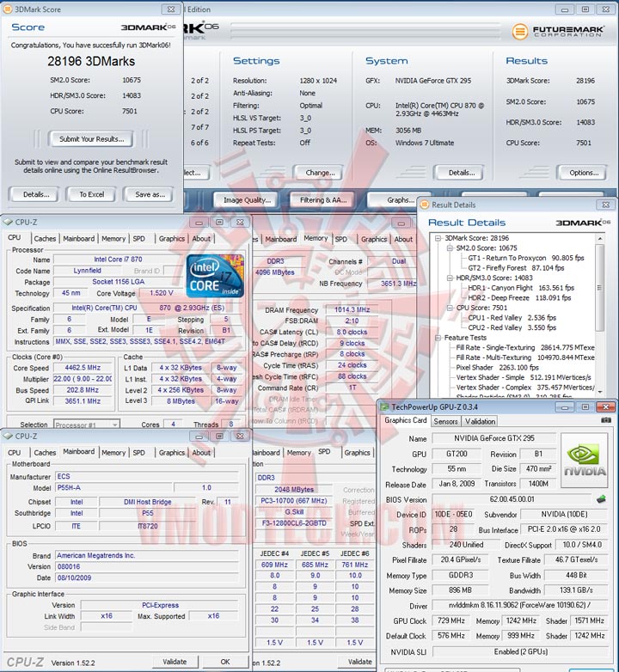
Task: Click the CPU-Z icon in Processor window title
Action: [x=8, y=222]
